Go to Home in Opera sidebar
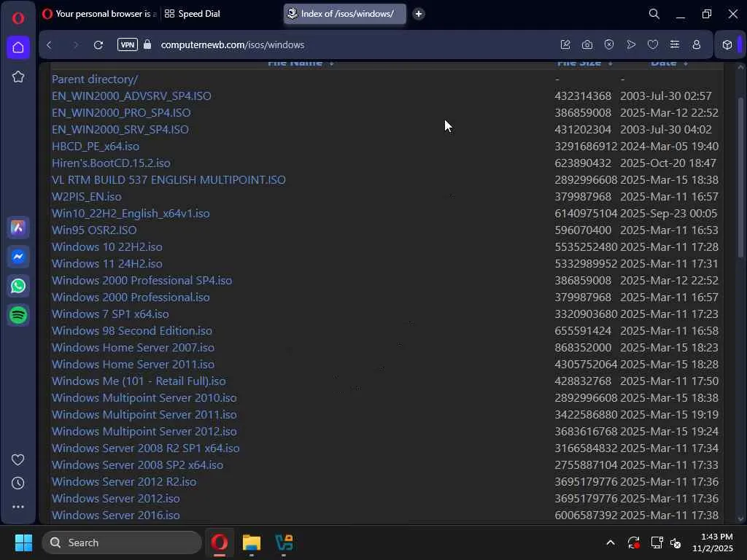 [x=18, y=47]
